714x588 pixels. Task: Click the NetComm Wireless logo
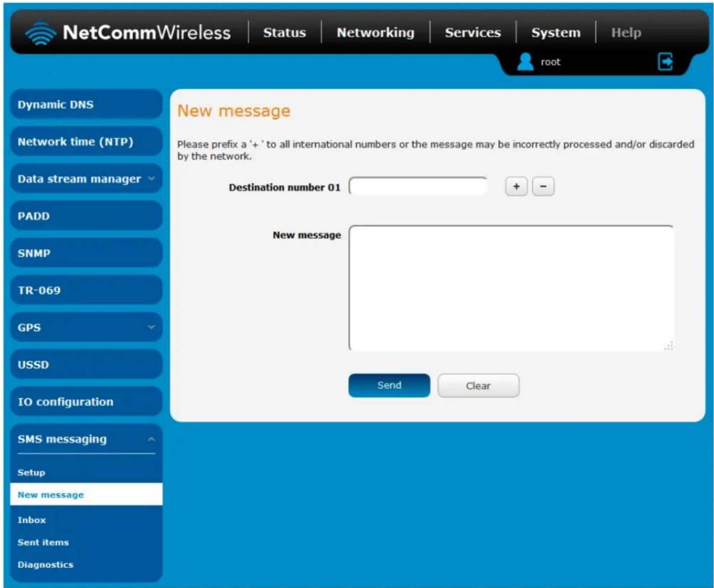128,33
